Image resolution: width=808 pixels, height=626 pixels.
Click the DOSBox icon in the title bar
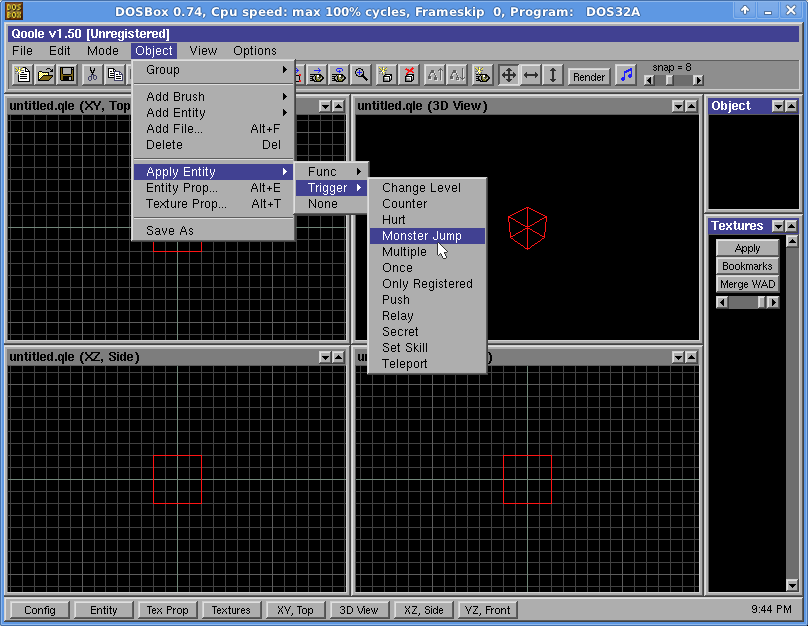tap(13, 11)
